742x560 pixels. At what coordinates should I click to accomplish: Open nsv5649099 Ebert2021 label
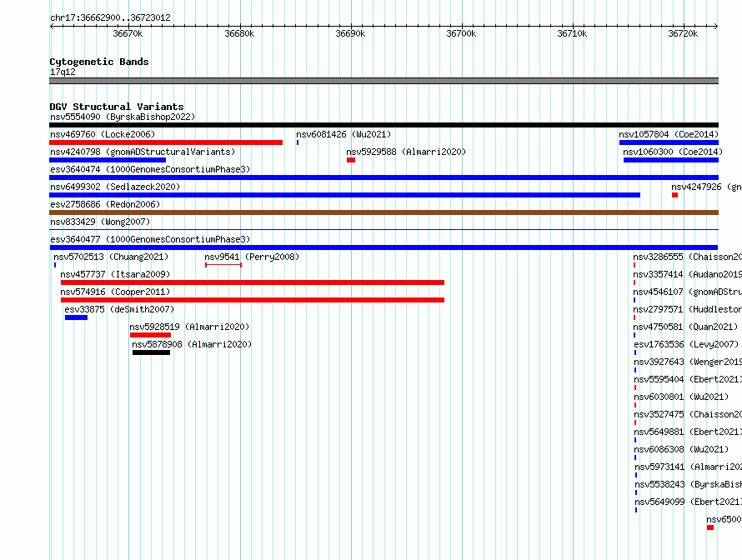(688, 502)
